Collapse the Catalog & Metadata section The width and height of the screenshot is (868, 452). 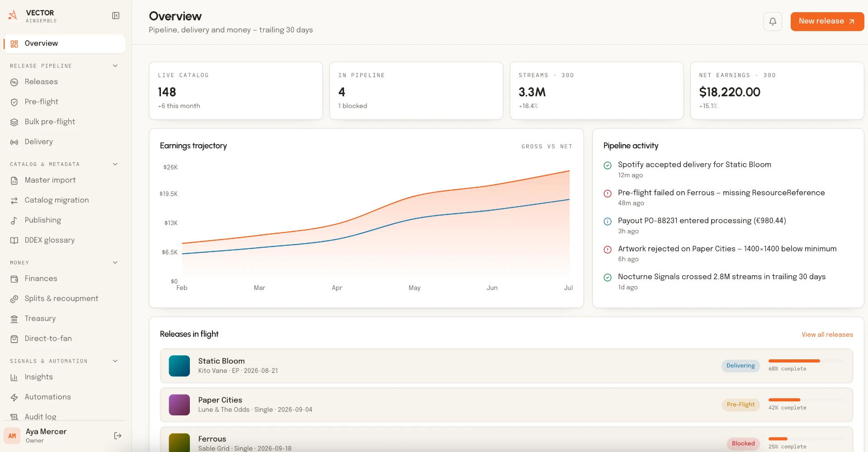[x=115, y=165]
